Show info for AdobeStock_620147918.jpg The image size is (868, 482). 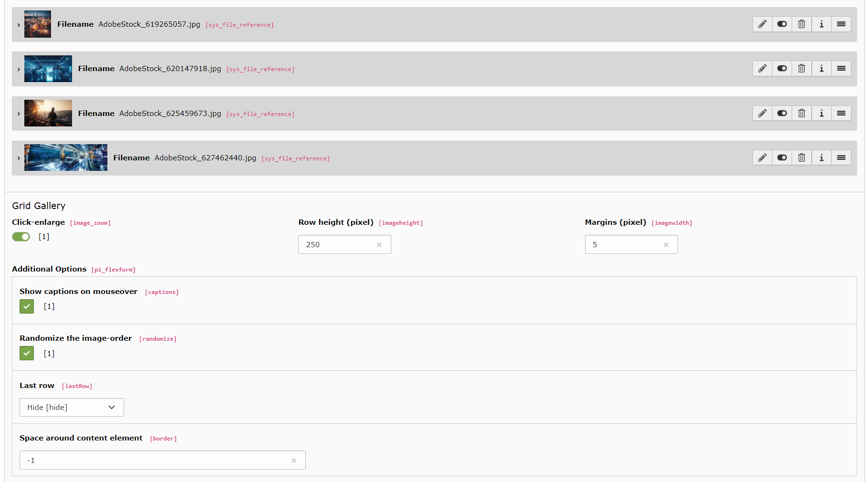(821, 69)
